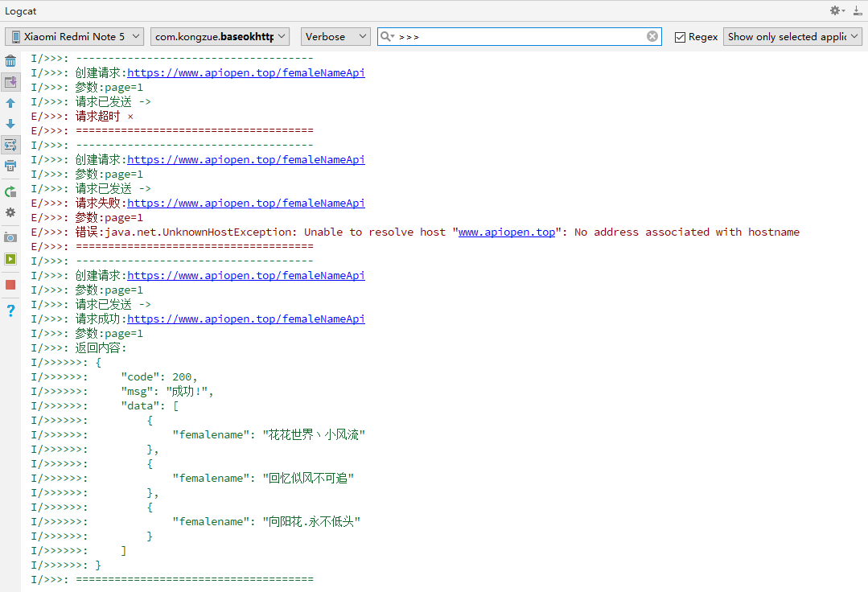This screenshot has height=592, width=868.
Task: Restart logcat with the green arrow icon
Action: (10, 192)
